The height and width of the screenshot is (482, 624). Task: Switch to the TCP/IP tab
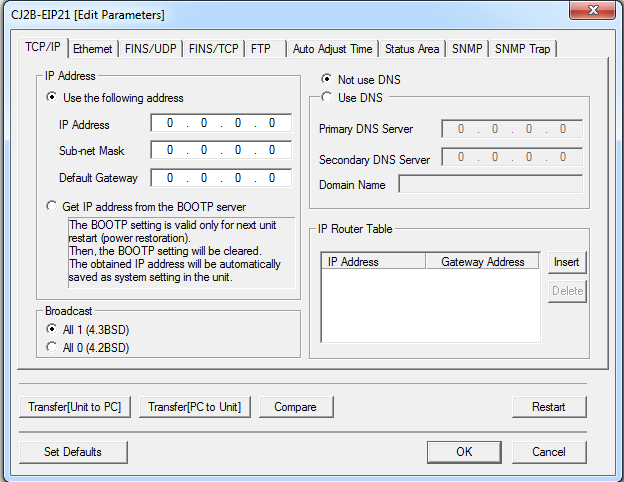pyautogui.click(x=43, y=47)
